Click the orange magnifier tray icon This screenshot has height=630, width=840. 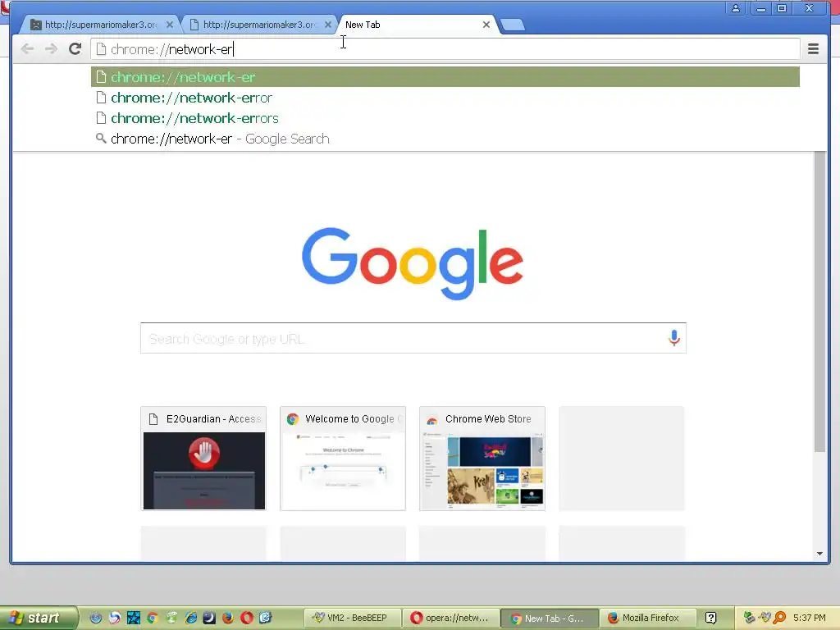[779, 618]
